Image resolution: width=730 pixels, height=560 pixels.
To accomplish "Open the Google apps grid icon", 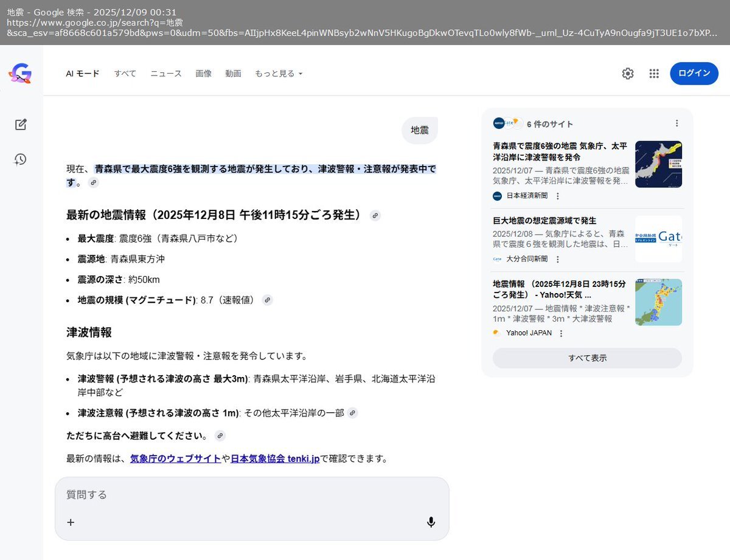I will click(x=654, y=73).
